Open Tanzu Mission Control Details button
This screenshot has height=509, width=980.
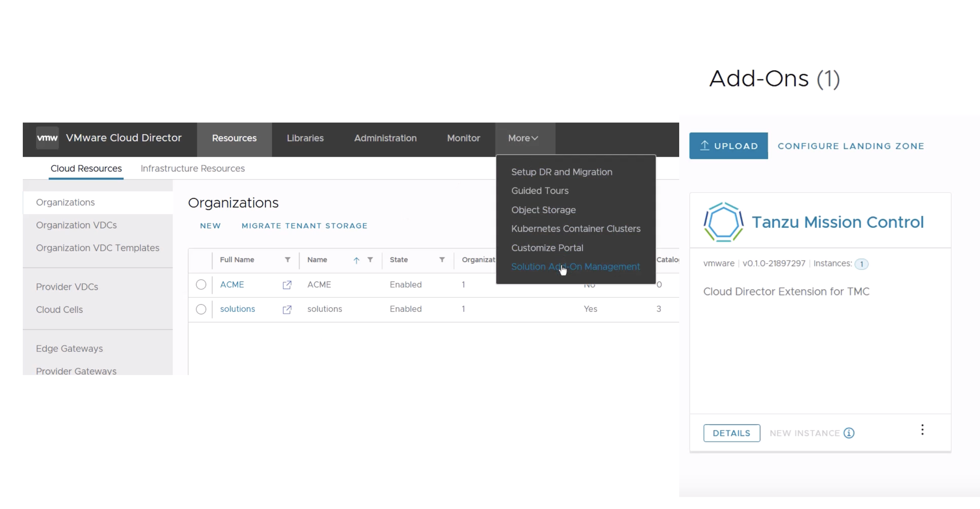[731, 433]
